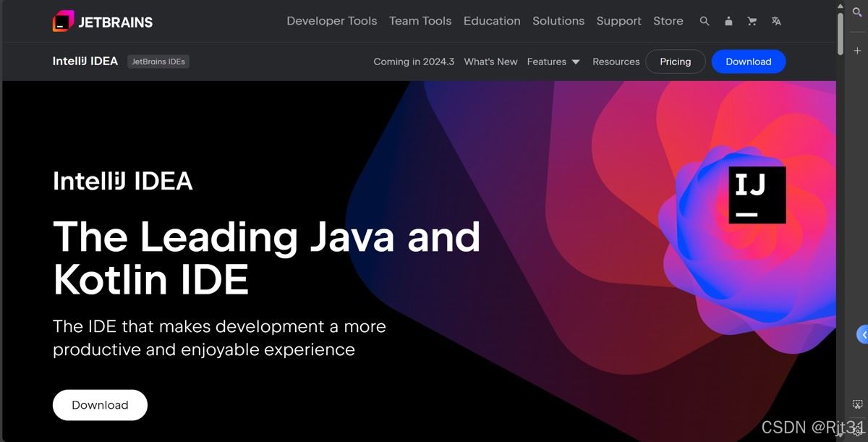Click the white Download button in hero
868x442 pixels.
click(x=100, y=405)
